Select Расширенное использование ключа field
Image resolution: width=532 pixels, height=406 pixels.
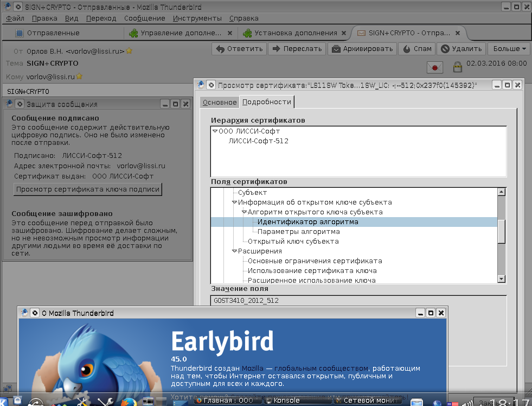pos(311,281)
